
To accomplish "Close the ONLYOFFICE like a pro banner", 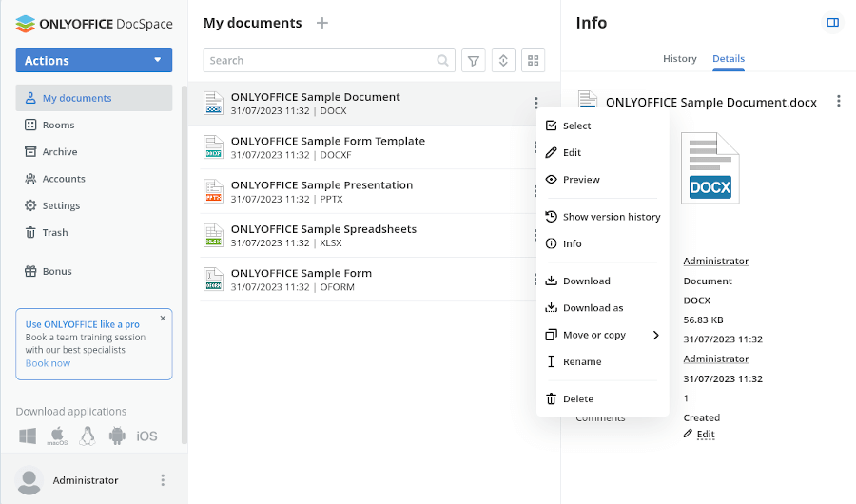I will (163, 319).
